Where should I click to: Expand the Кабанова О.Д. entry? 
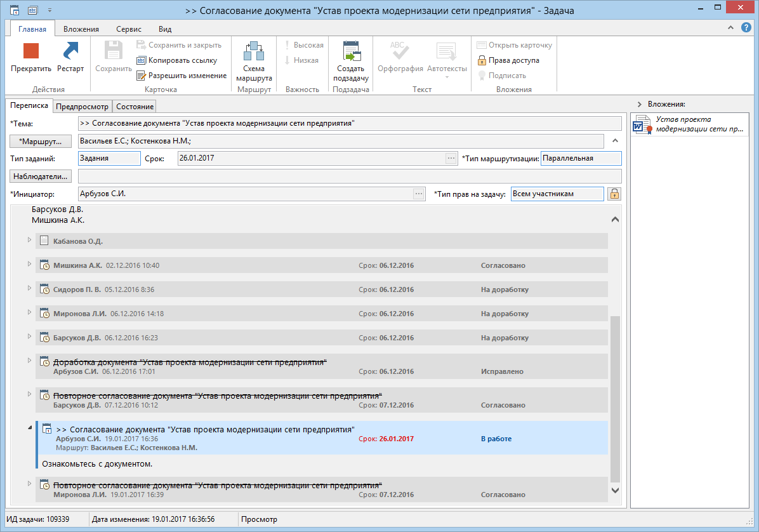coord(29,240)
